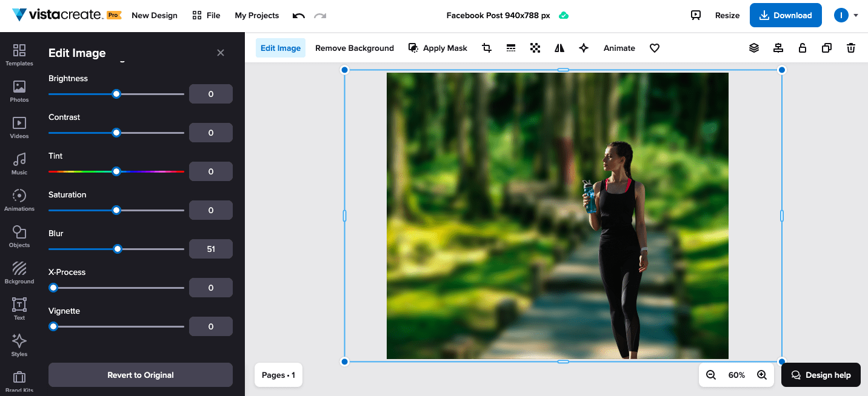Open the Music panel in the sidebar

pos(19,163)
